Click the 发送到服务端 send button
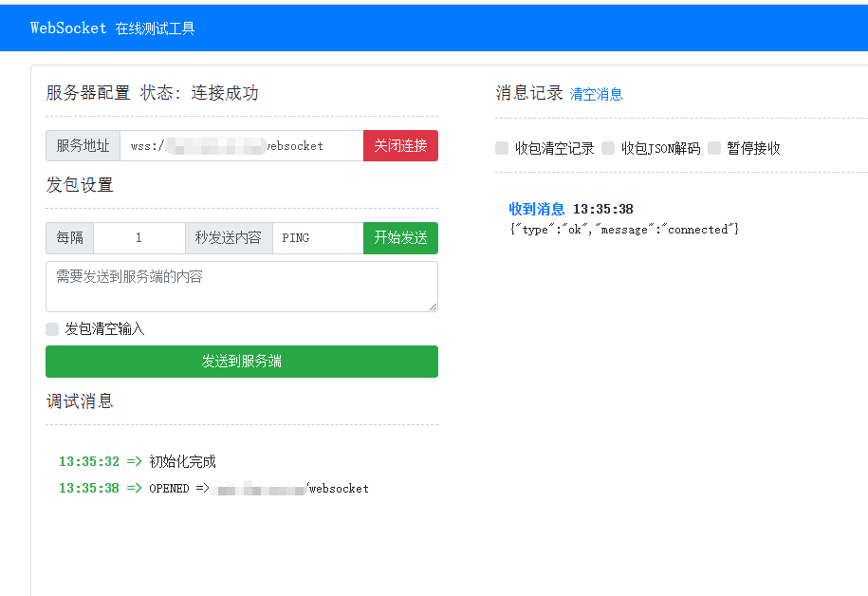The width and height of the screenshot is (868, 596). [x=241, y=362]
